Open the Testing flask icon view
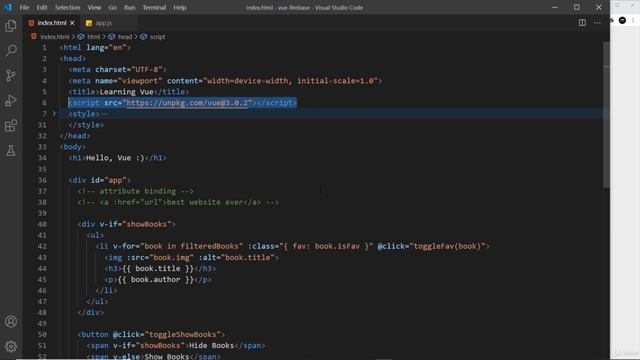The width and height of the screenshot is (640, 360). [x=11, y=151]
